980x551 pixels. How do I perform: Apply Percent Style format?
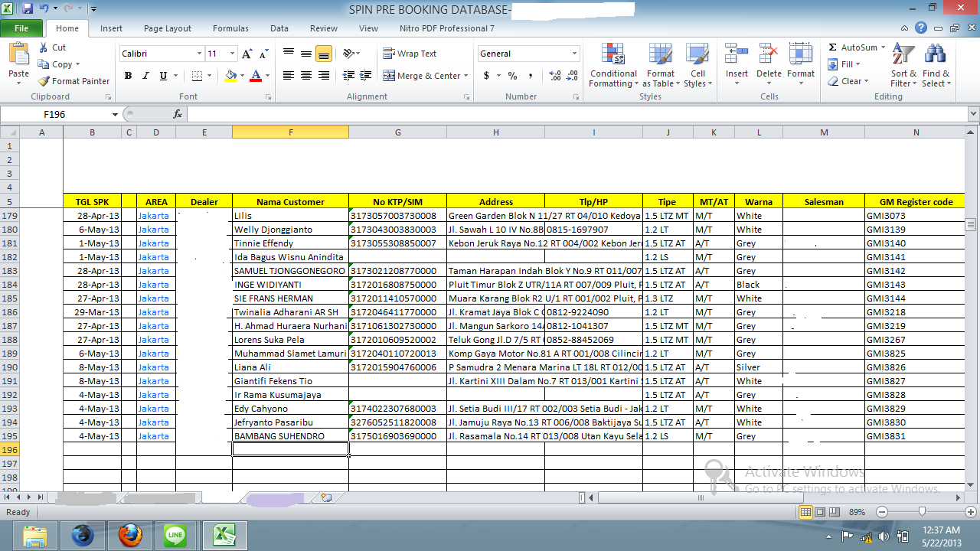(512, 76)
